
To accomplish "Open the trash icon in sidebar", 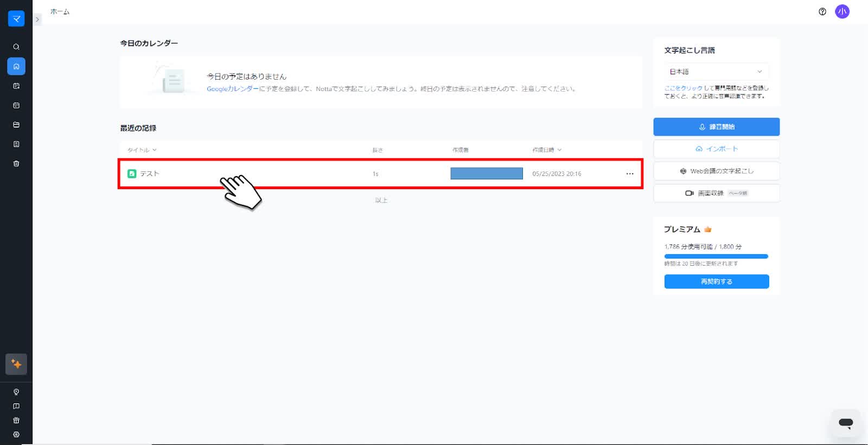I will (x=16, y=164).
